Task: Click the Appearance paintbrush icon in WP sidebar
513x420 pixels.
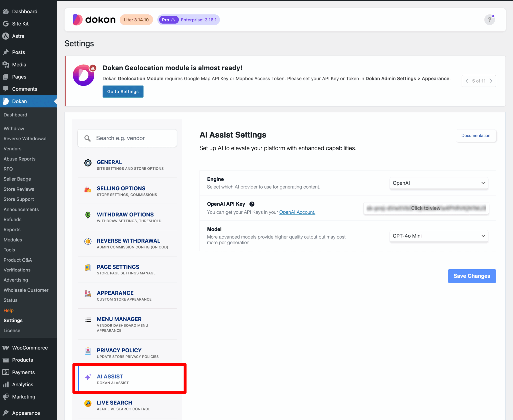Action: click(6, 413)
